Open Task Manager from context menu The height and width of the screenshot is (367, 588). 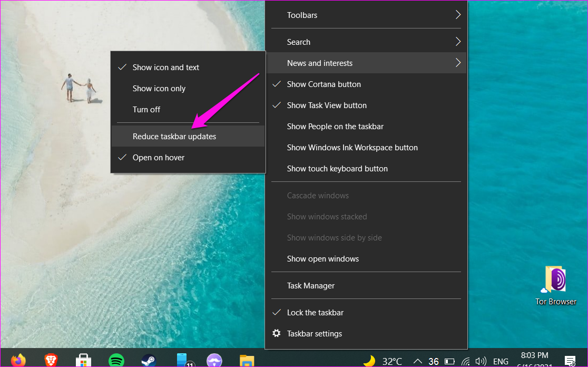[366, 286]
